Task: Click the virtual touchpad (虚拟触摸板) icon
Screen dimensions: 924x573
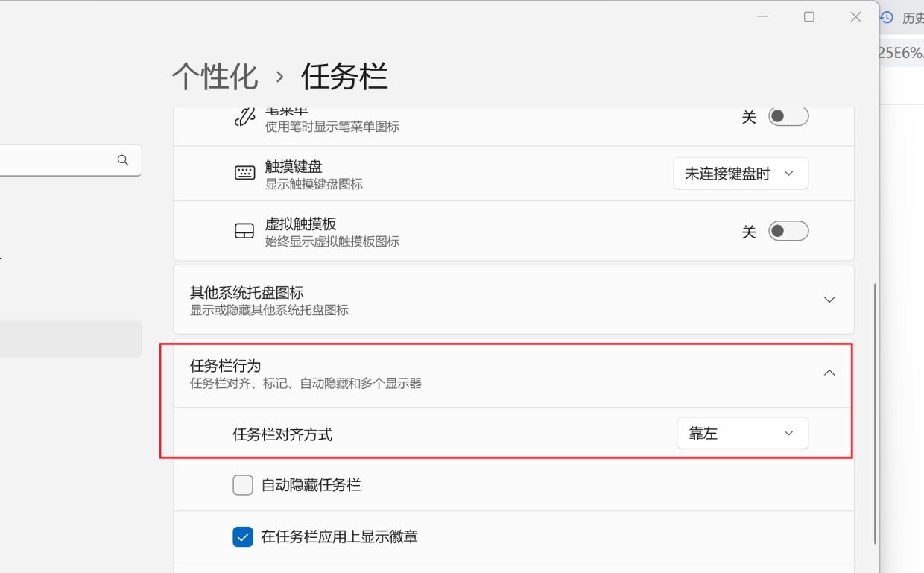Action: tap(244, 231)
